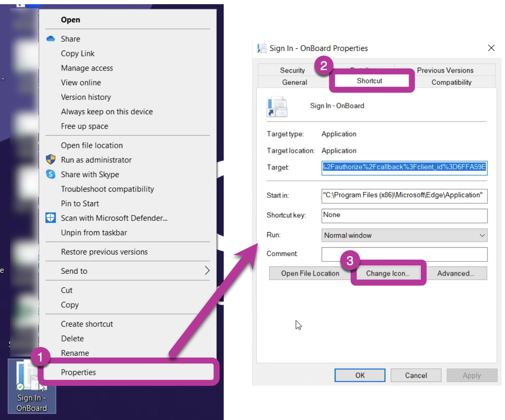Viewport: 505px width, 420px height.
Task: Close the Sign In - OnBoard Properties dialog
Action: [x=491, y=48]
